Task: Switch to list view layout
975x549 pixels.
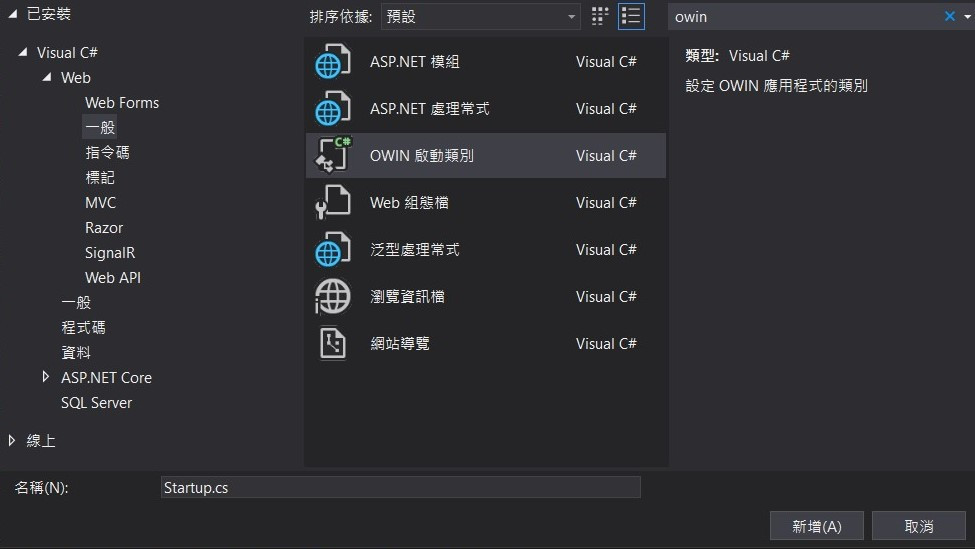Action: pos(631,16)
